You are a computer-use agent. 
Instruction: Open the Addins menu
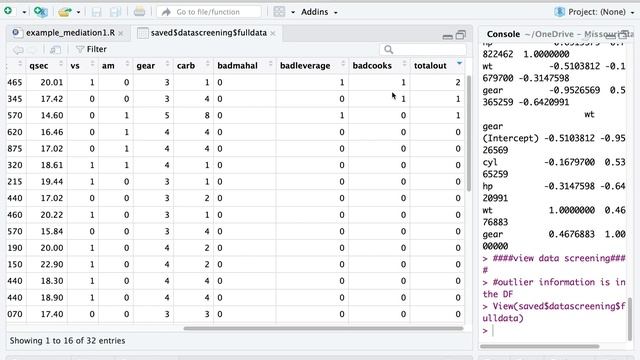tap(319, 12)
